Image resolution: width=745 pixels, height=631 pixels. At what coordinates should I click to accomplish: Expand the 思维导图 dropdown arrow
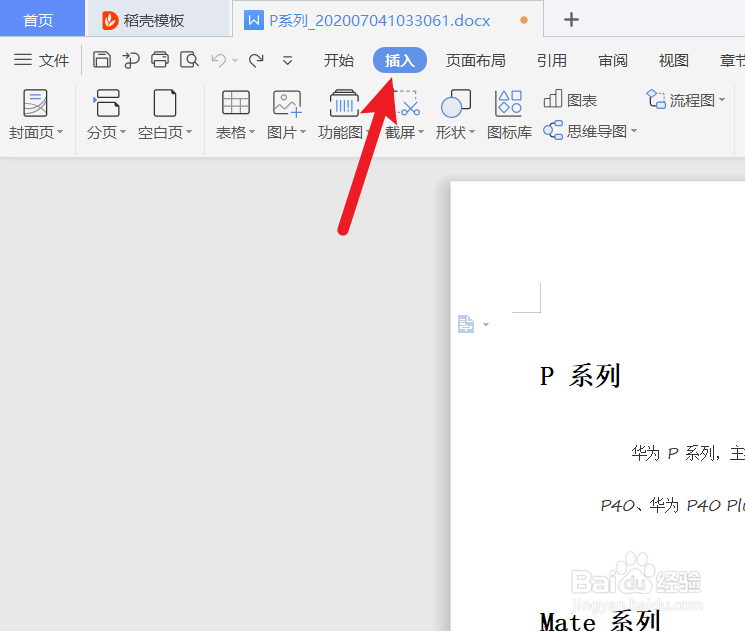point(634,131)
